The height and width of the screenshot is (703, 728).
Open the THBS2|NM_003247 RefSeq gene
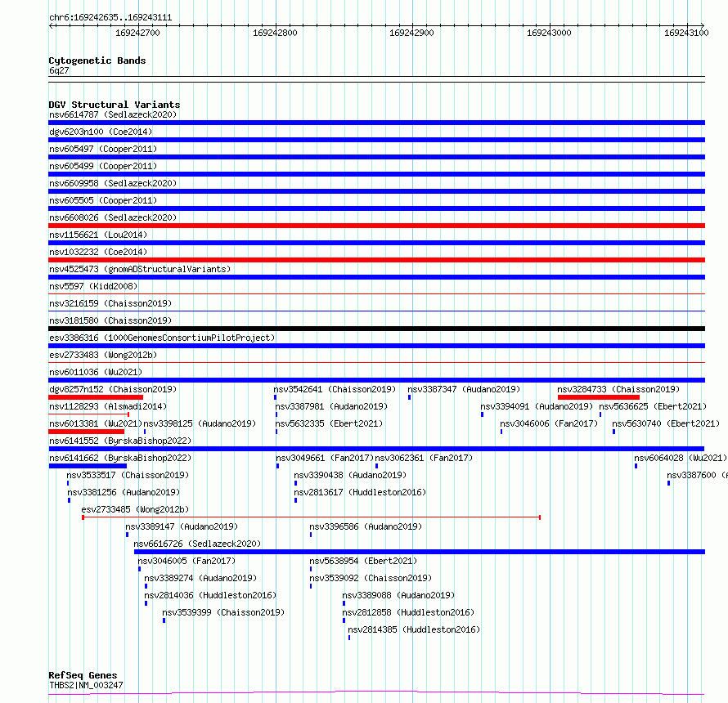coord(86,685)
